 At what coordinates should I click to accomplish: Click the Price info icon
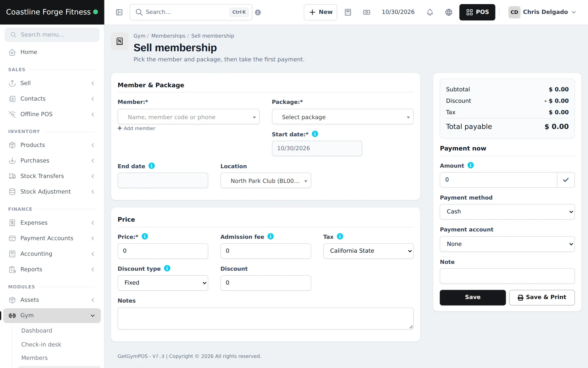tap(145, 236)
